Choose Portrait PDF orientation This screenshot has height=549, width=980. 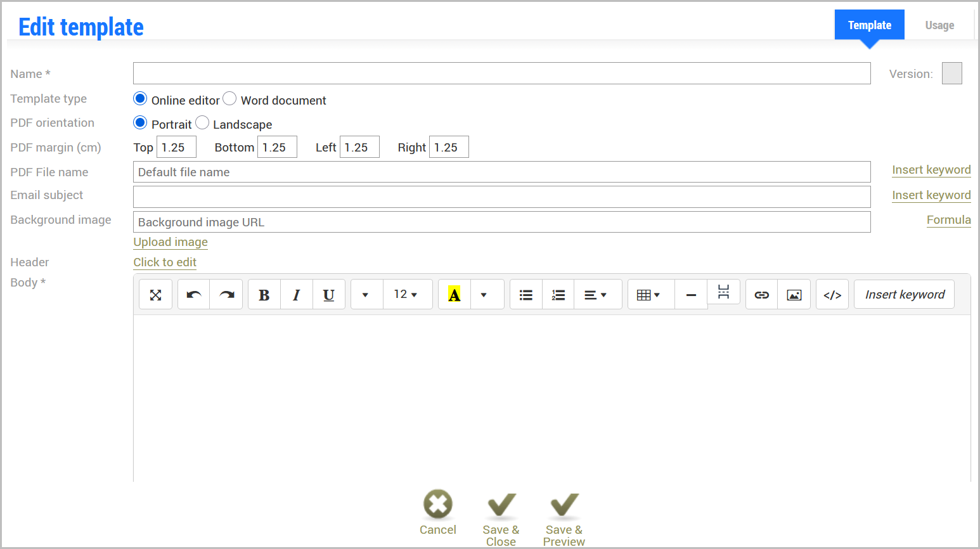(140, 122)
